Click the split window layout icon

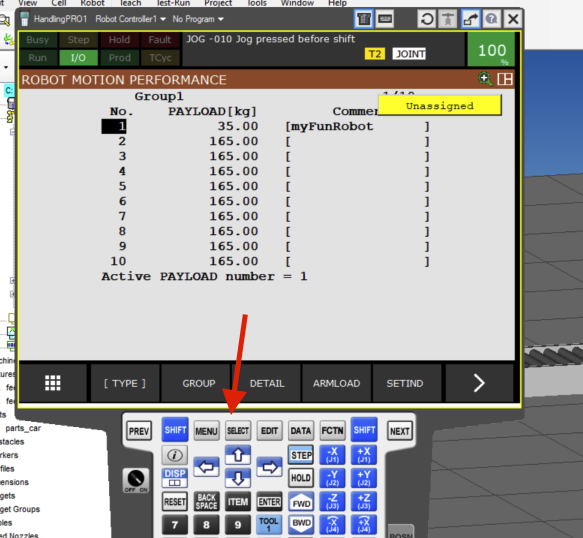pos(505,79)
